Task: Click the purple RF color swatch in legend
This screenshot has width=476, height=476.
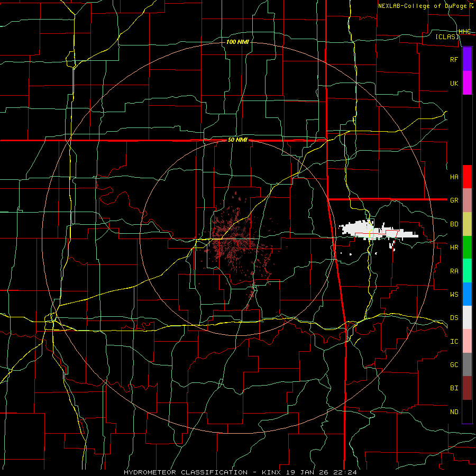Action: point(467,59)
